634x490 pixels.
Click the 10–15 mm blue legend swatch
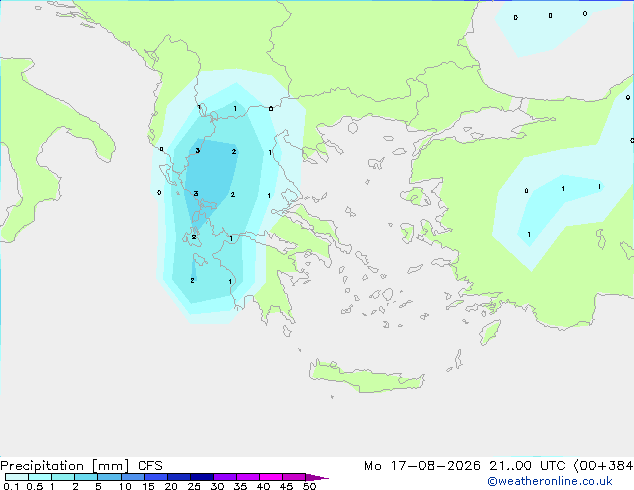[132, 477]
